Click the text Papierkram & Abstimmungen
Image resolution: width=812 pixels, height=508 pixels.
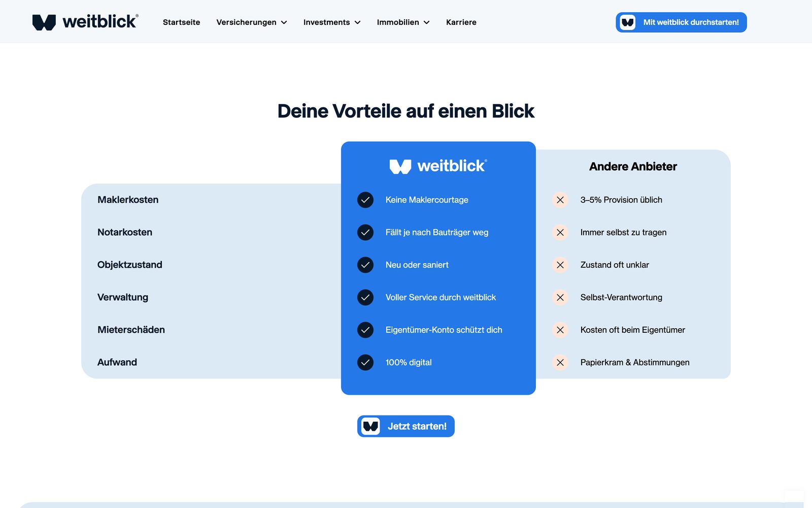coord(635,363)
